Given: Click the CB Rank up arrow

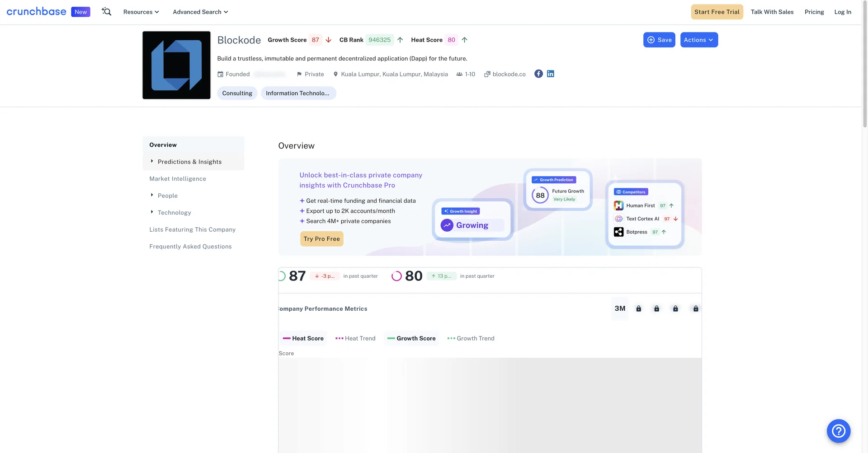Looking at the screenshot, I should pyautogui.click(x=400, y=40).
